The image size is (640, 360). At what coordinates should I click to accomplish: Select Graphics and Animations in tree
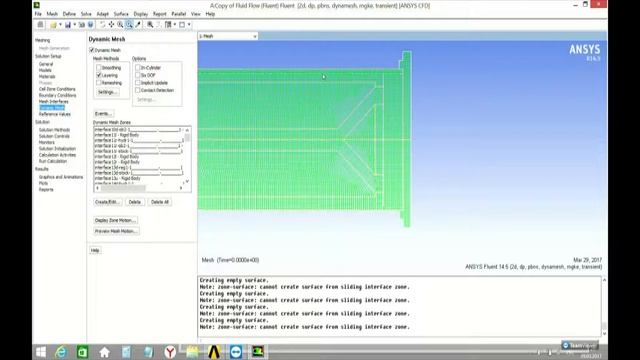pos(61,177)
